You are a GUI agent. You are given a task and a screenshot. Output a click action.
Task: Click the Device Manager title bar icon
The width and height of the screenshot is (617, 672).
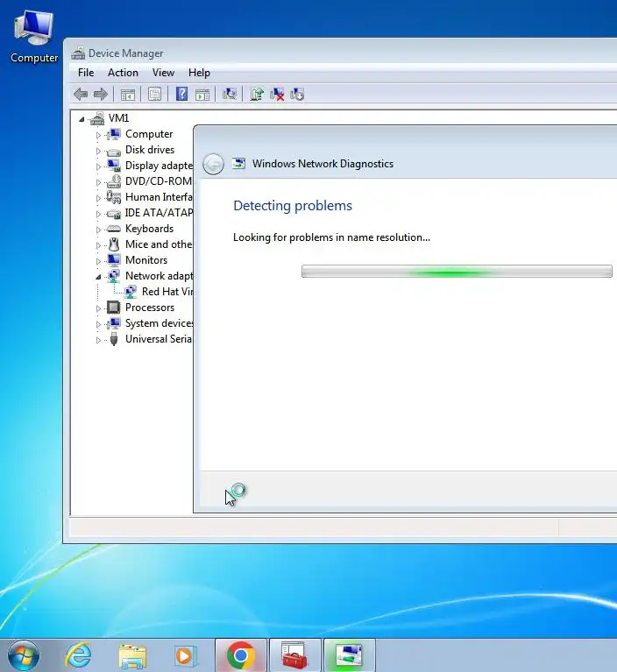(78, 53)
